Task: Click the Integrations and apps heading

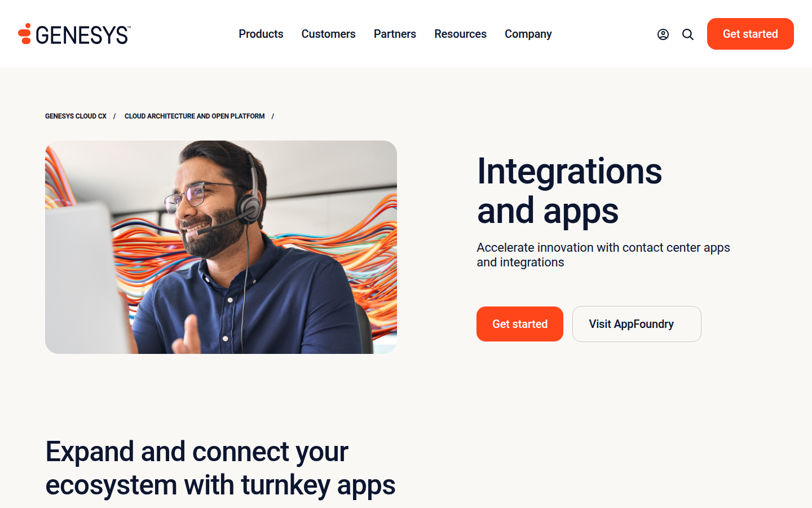Action: coord(570,191)
